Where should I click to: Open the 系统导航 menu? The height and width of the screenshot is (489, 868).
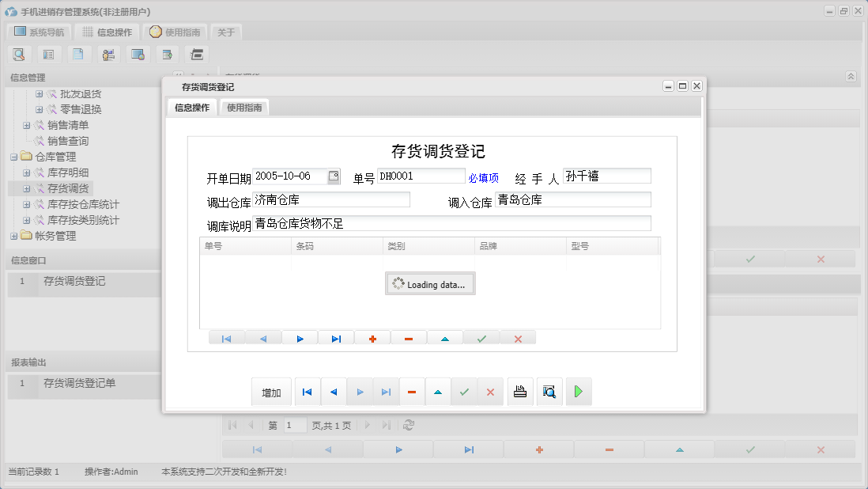point(40,32)
